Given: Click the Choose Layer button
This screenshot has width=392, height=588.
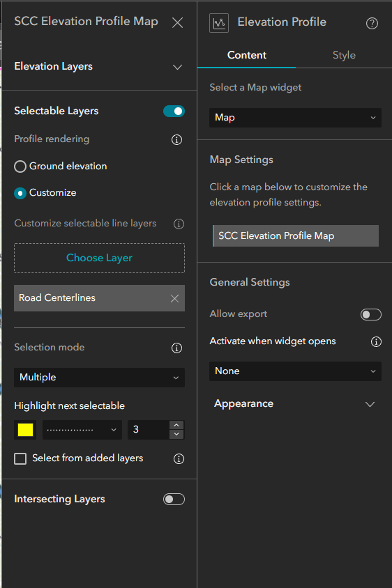Looking at the screenshot, I should (100, 258).
